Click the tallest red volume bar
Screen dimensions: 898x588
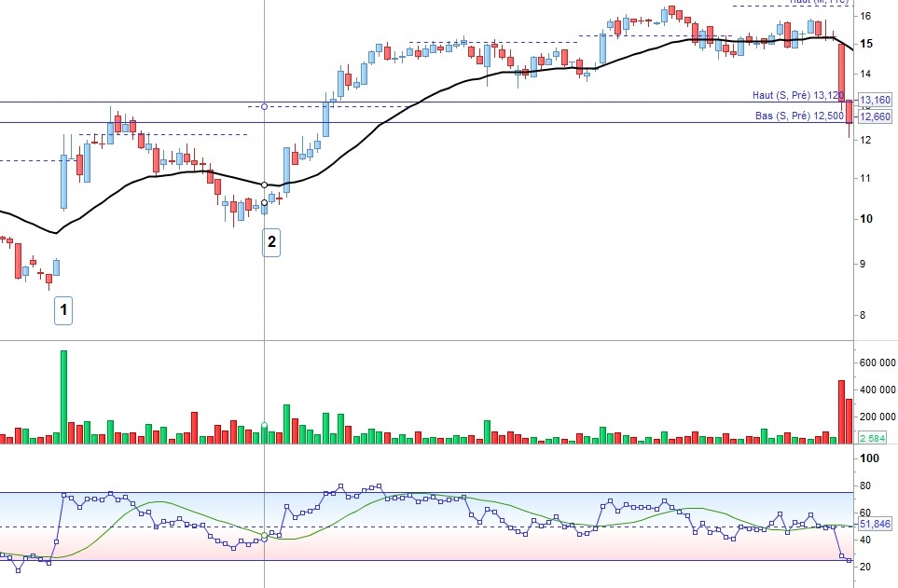point(841,412)
